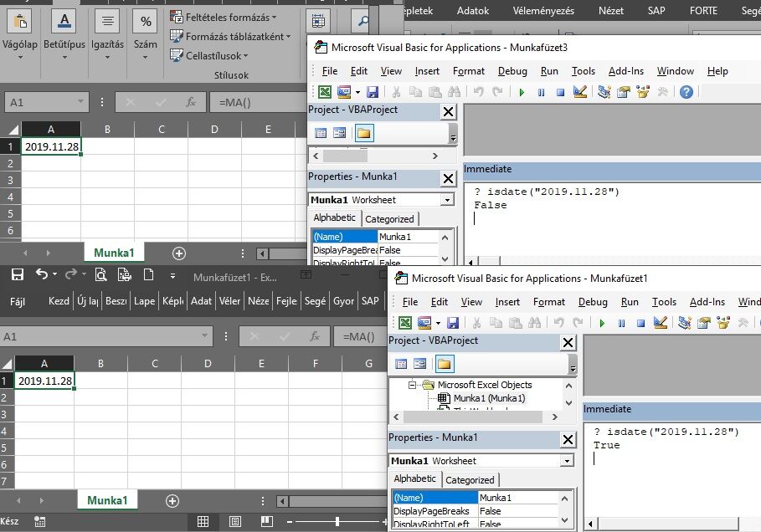Open Fájl tab in Munkafüzet1 Excel
The width and height of the screenshot is (761, 532).
(18, 302)
